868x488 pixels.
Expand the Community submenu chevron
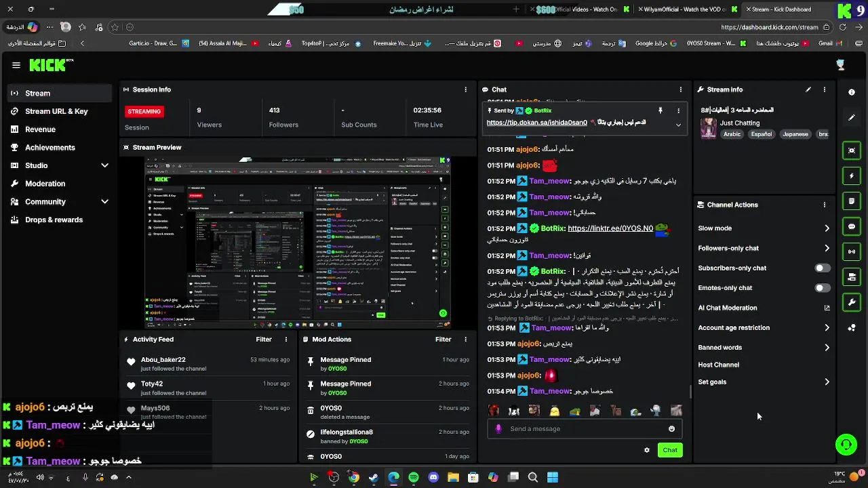(x=104, y=201)
